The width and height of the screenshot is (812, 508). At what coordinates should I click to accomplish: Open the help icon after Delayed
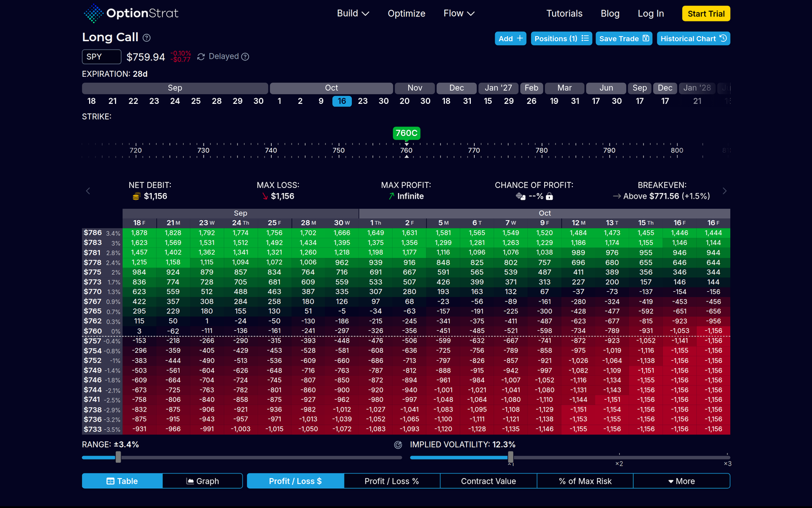[245, 56]
